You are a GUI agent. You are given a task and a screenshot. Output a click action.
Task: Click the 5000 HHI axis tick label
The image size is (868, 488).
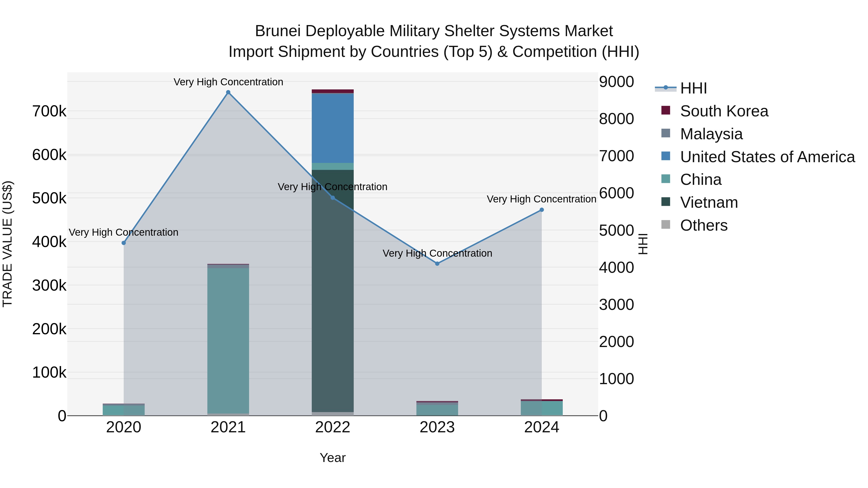click(x=617, y=230)
